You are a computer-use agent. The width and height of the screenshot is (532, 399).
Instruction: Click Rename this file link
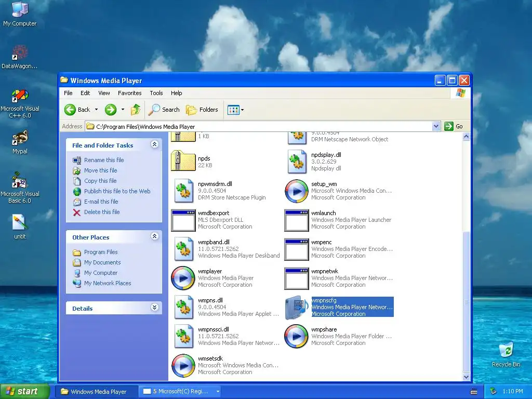tap(104, 160)
